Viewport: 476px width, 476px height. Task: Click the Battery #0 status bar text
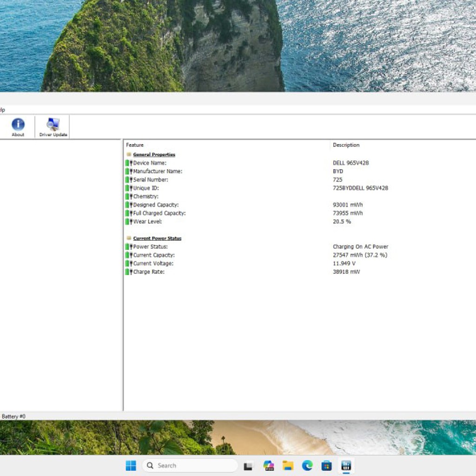13,416
